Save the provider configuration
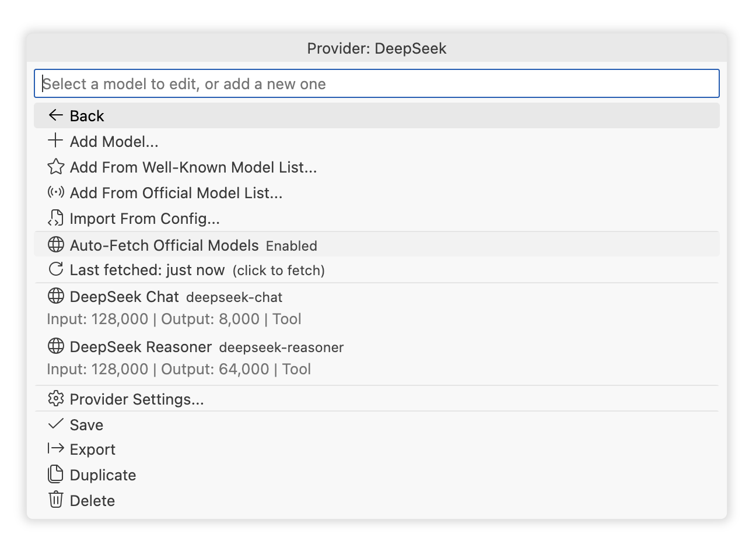 click(x=377, y=424)
